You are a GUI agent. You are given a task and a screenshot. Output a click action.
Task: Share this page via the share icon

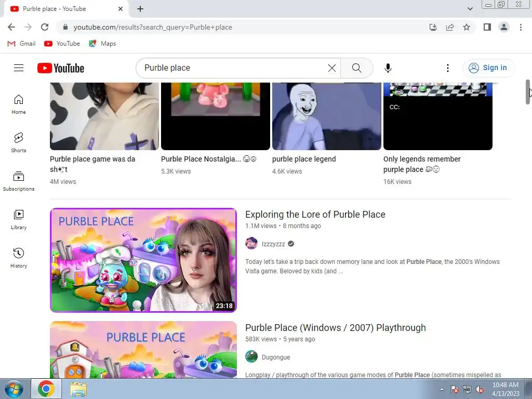(x=450, y=27)
